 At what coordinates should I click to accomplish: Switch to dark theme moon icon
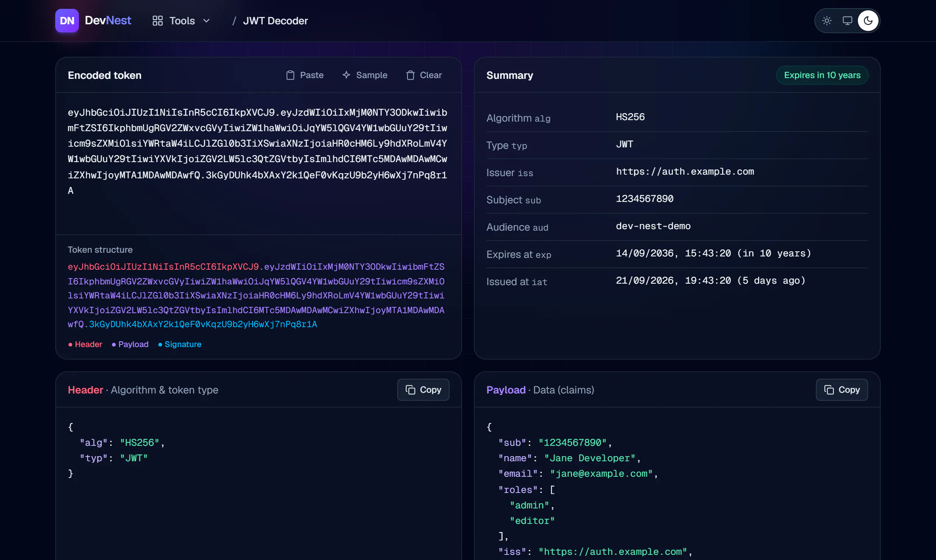click(868, 21)
